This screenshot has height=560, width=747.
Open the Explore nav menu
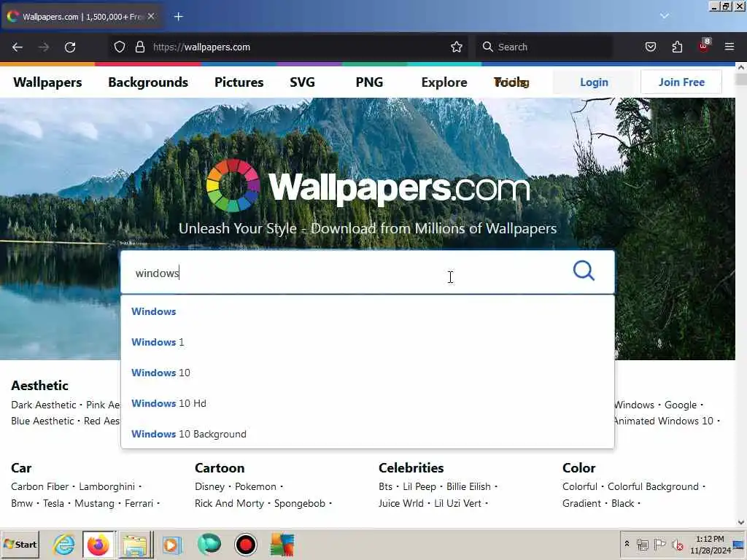(444, 82)
